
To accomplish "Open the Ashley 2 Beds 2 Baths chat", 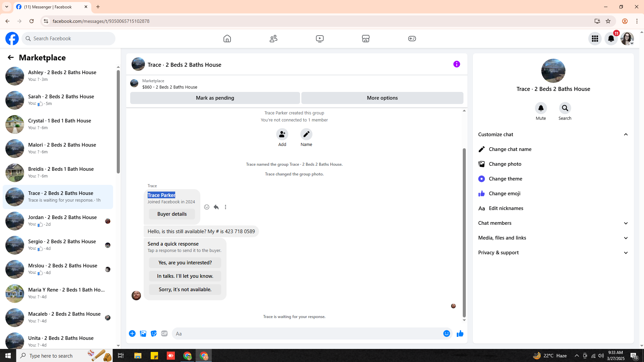I will 58,76.
